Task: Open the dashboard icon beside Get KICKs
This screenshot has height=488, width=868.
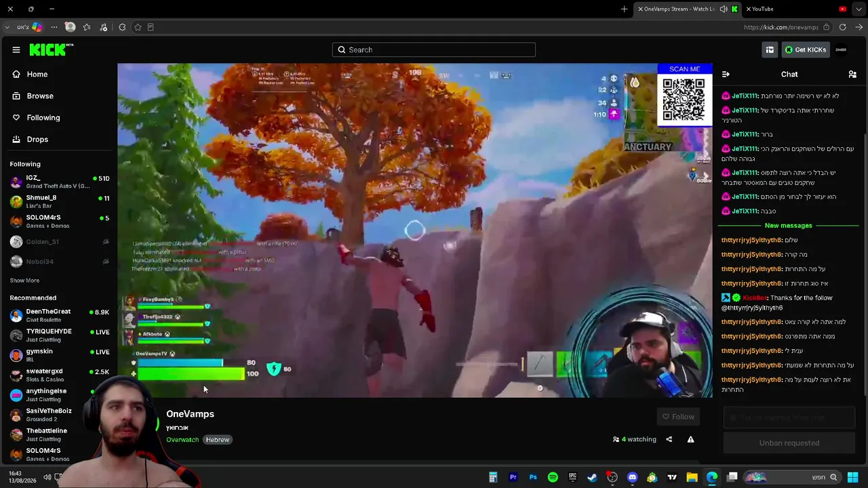Action: point(770,49)
